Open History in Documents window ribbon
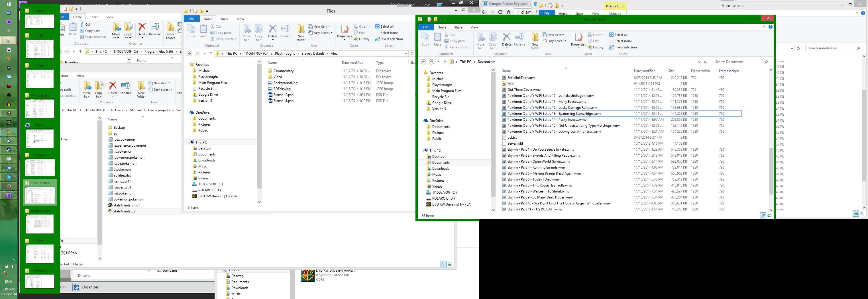Image resolution: width=868 pixels, height=299 pixels. pyautogui.click(x=595, y=48)
